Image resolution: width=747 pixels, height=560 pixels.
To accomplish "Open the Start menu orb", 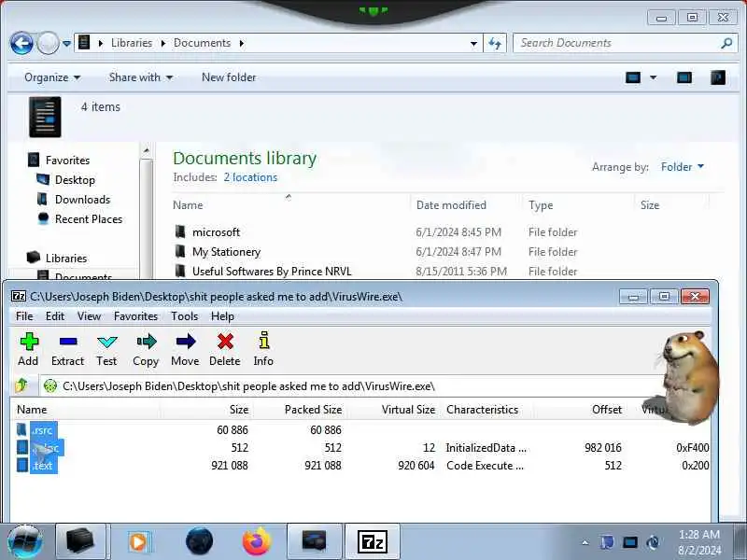I will tap(25, 542).
